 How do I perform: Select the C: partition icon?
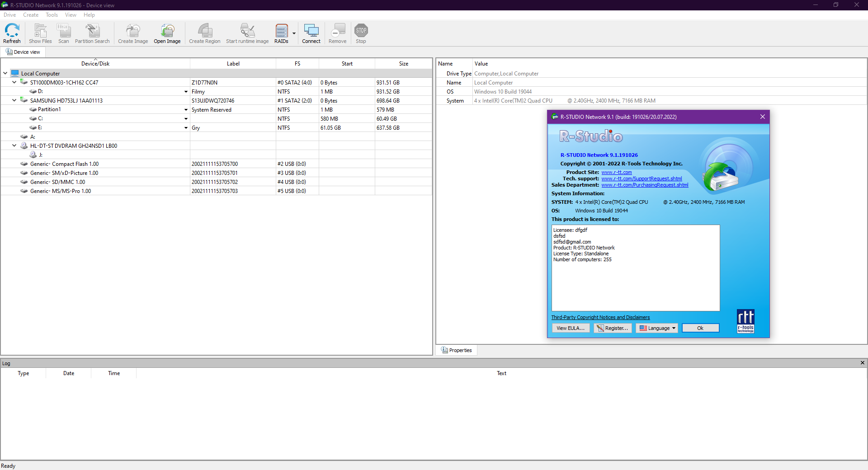pos(33,118)
